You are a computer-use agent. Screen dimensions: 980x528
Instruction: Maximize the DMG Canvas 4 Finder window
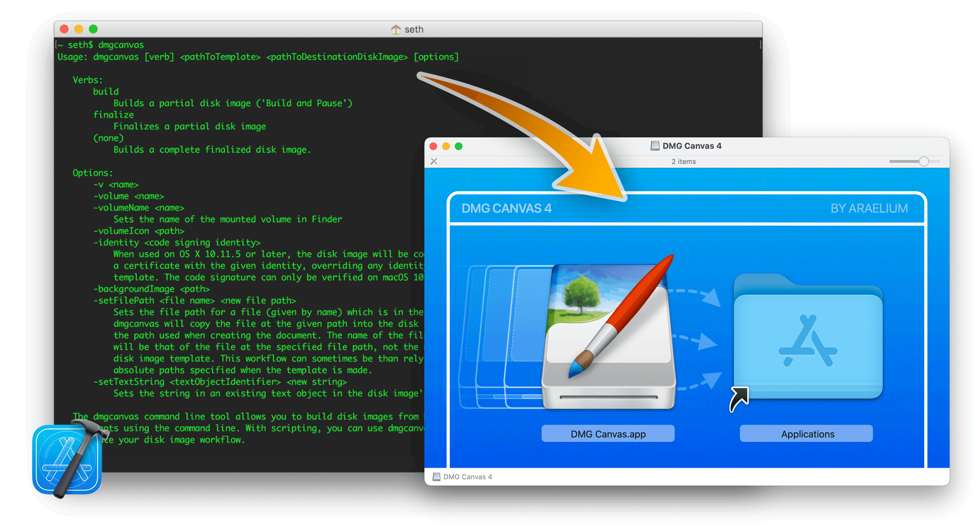tap(459, 146)
